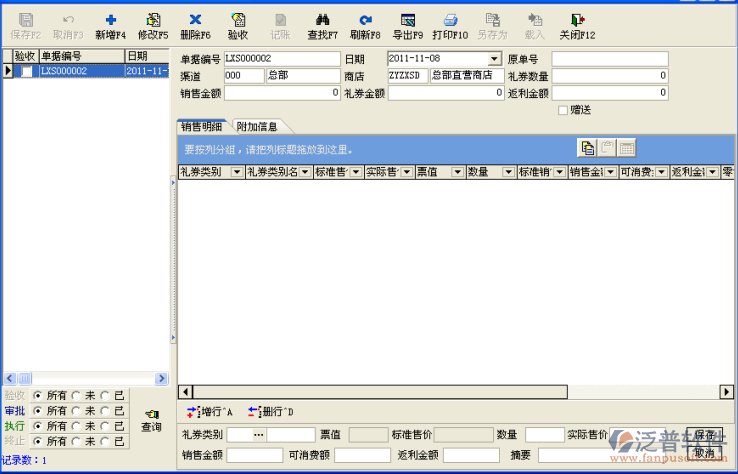This screenshot has height=474, width=738.
Task: Click the 保存F2 save toolbar icon
Action: pos(26,26)
